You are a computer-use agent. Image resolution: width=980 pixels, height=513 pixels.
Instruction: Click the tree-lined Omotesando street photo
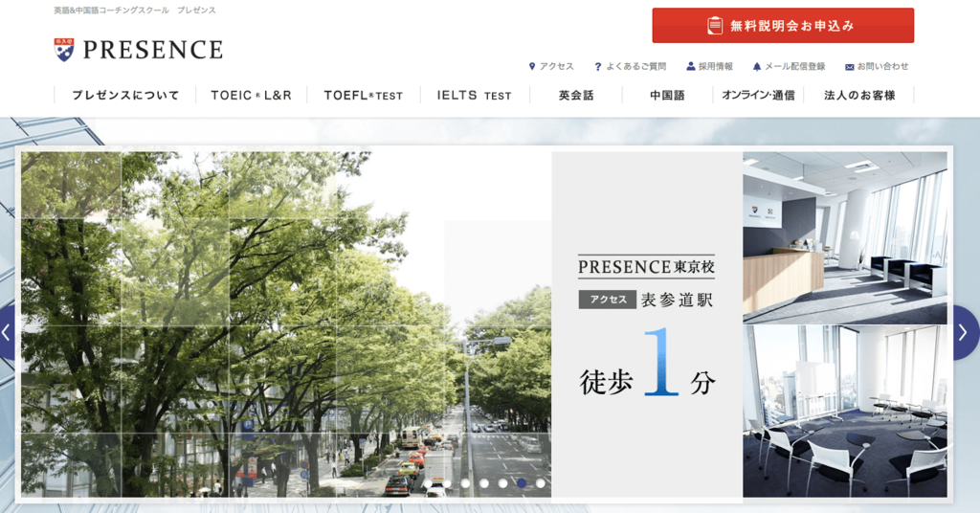(286, 324)
